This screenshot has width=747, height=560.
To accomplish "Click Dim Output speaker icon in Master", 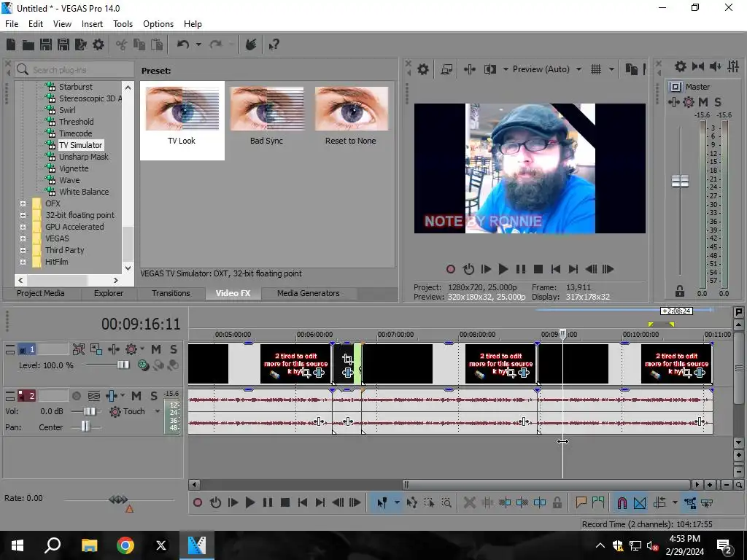I will [x=716, y=66].
